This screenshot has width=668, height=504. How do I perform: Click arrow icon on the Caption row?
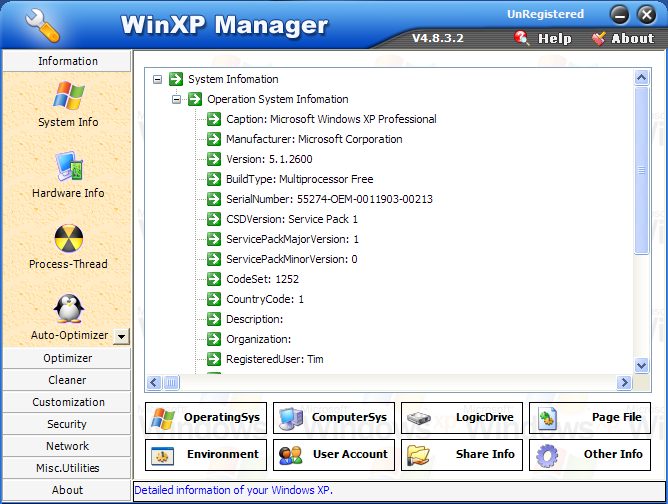click(214, 119)
